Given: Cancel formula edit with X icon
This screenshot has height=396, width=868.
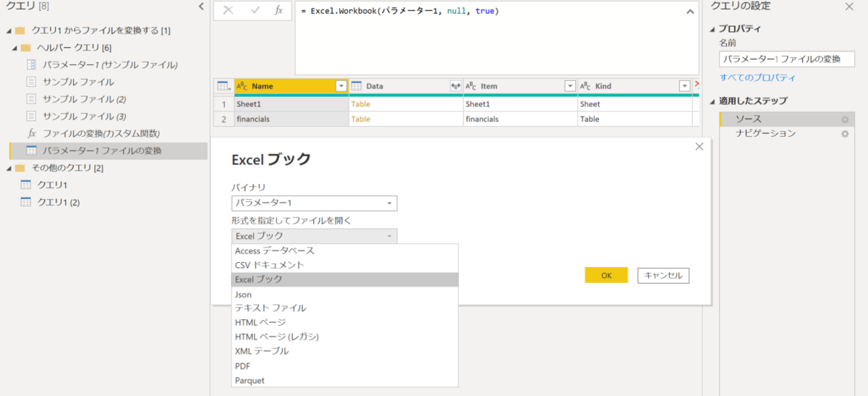Looking at the screenshot, I should coord(229,10).
